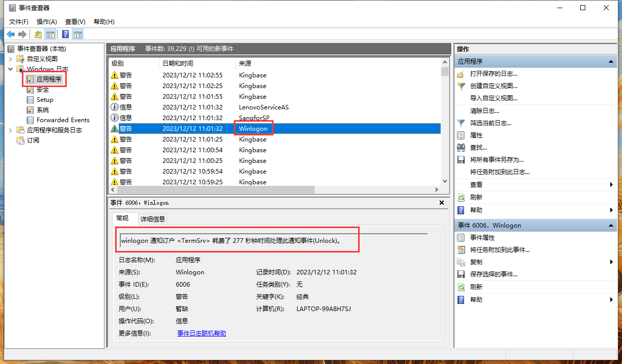Viewport: 622px width, 364px height.
Task: Click 将任务附加到此日志... action
Action: tap(500, 173)
